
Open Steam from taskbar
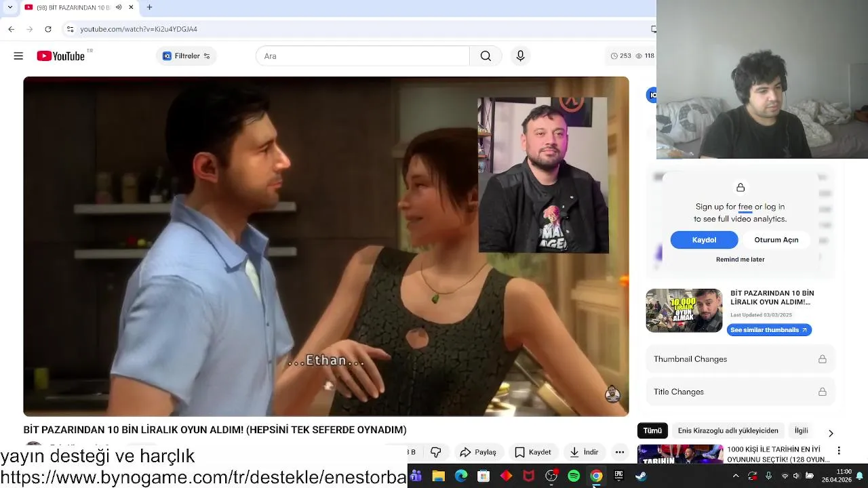[641, 476]
